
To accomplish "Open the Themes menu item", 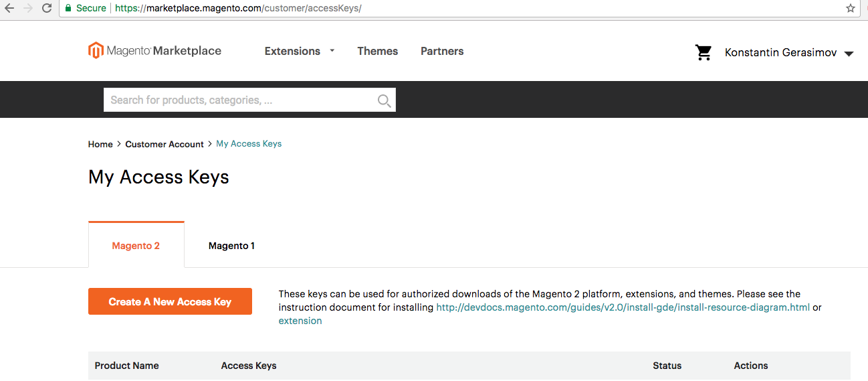I will click(x=377, y=51).
